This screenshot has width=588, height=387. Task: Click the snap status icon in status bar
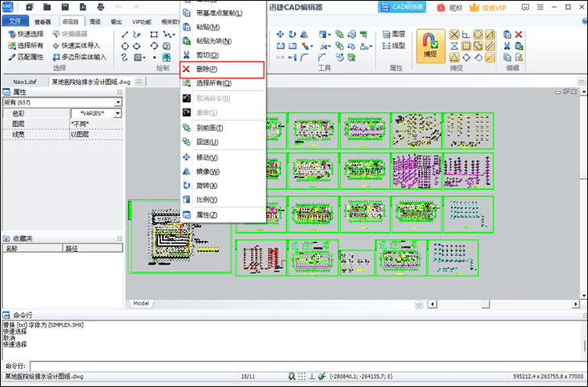tap(292, 376)
